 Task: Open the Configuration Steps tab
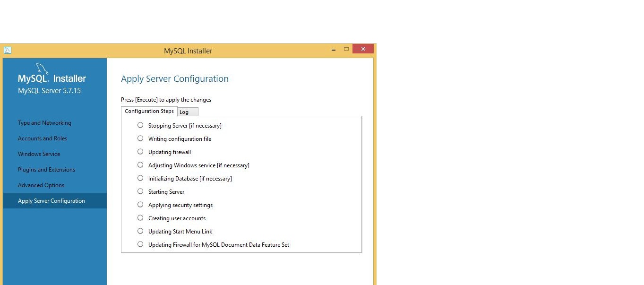click(x=149, y=111)
